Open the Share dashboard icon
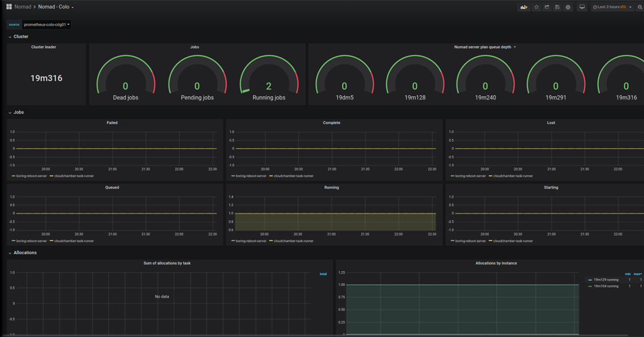Image resolution: width=644 pixels, height=337 pixels. pos(547,7)
